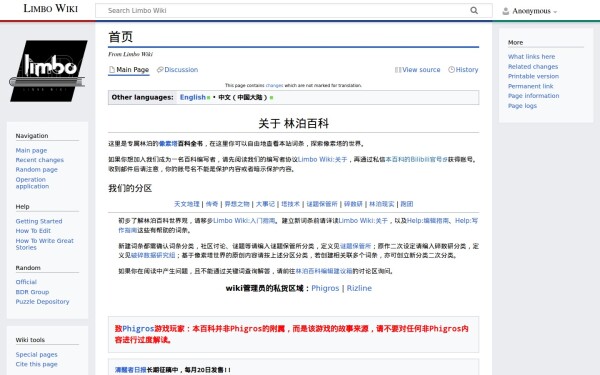Open Getting Started help link
600x375 pixels.
coord(39,221)
